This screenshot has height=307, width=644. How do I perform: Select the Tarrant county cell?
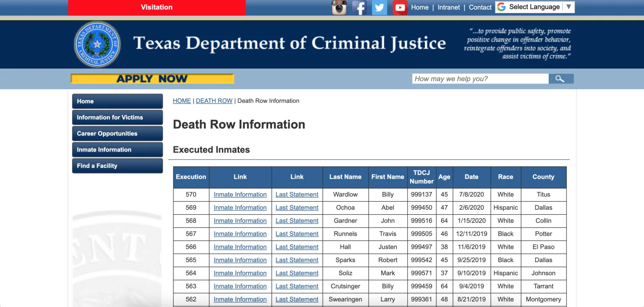click(544, 286)
